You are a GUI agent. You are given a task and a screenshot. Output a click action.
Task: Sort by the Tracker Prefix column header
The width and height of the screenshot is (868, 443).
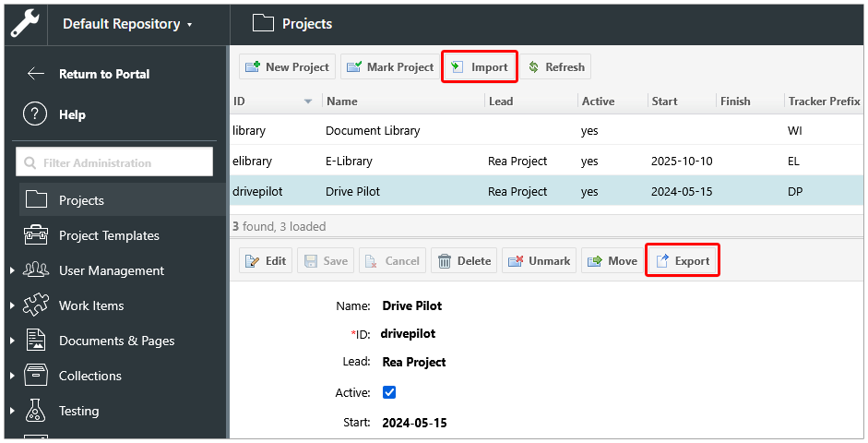click(x=825, y=102)
